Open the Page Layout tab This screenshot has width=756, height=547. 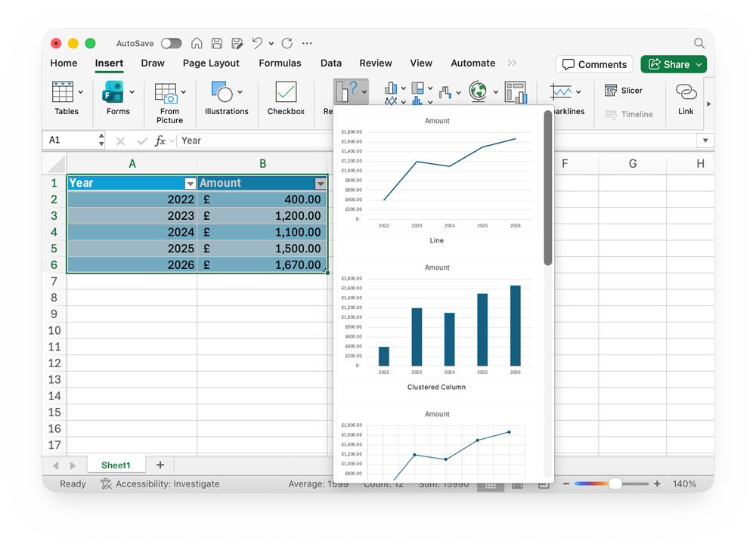[x=211, y=63]
